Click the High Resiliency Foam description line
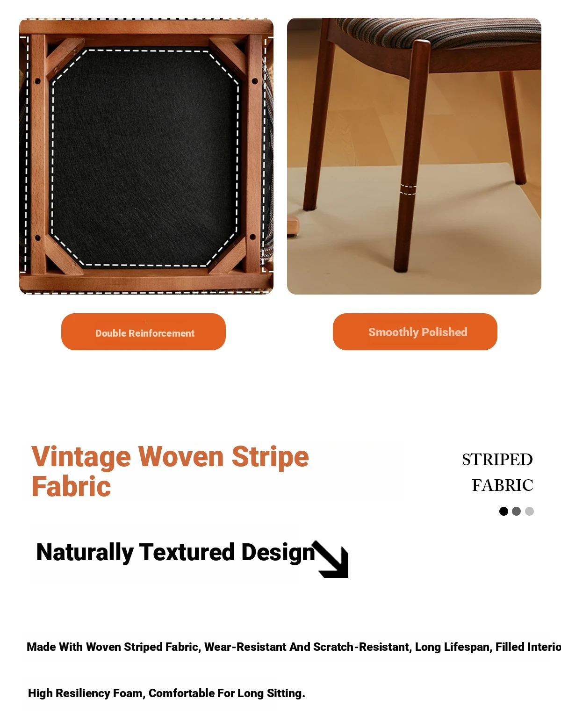 [x=166, y=693]
